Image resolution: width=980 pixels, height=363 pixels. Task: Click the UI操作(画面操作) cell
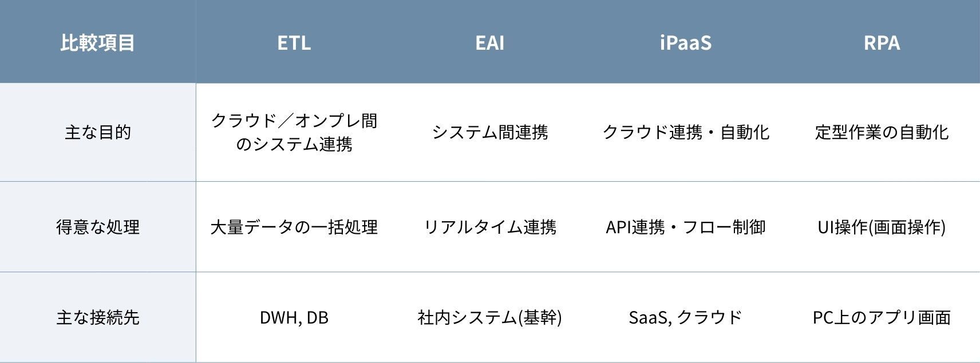click(882, 228)
